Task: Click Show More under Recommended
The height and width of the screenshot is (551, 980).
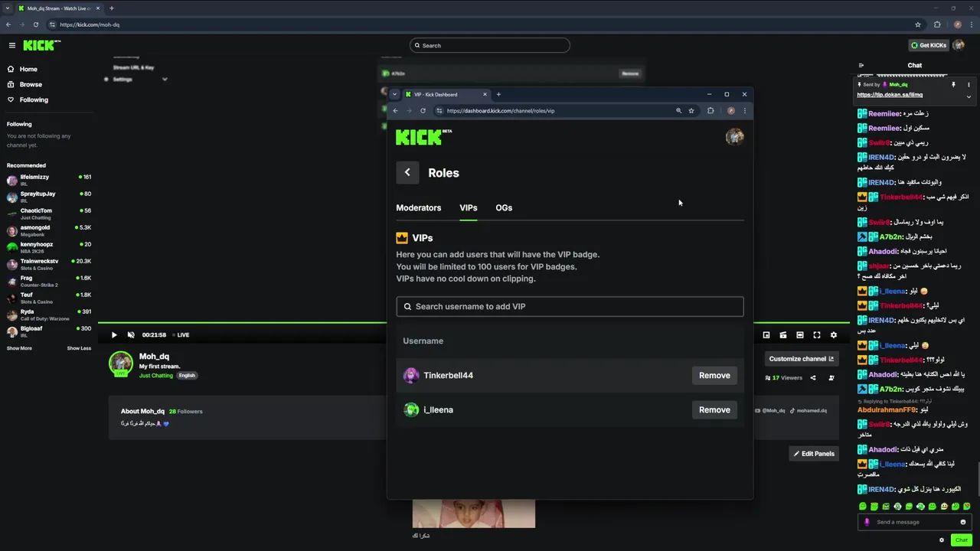Action: coord(19,348)
